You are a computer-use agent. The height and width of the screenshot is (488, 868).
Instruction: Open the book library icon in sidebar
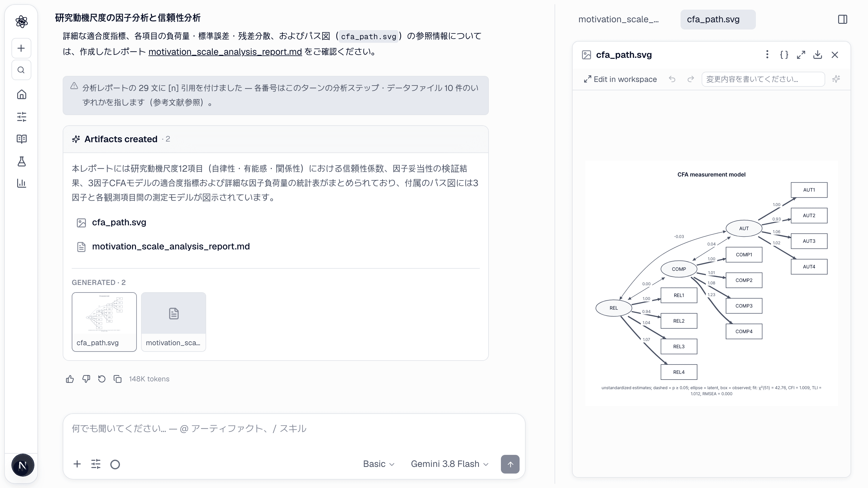[22, 139]
